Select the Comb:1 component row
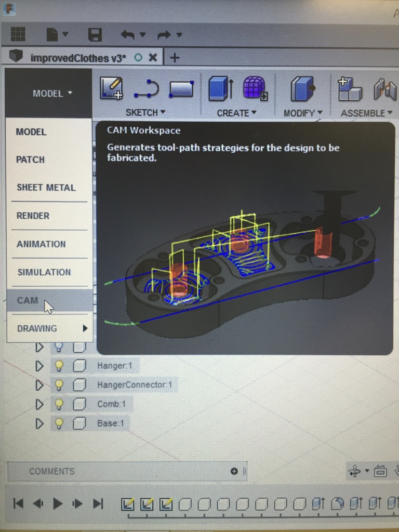Image resolution: width=399 pixels, height=532 pixels. 91,404
